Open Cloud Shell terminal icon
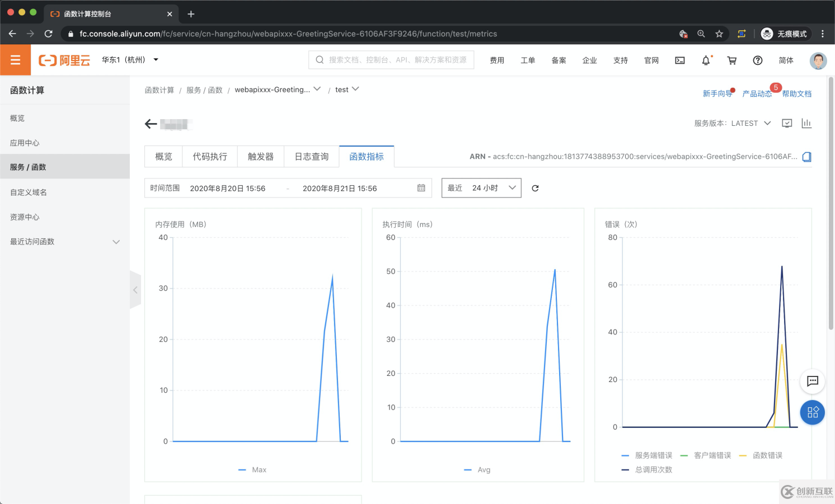Image resolution: width=835 pixels, height=504 pixels. pyautogui.click(x=680, y=60)
